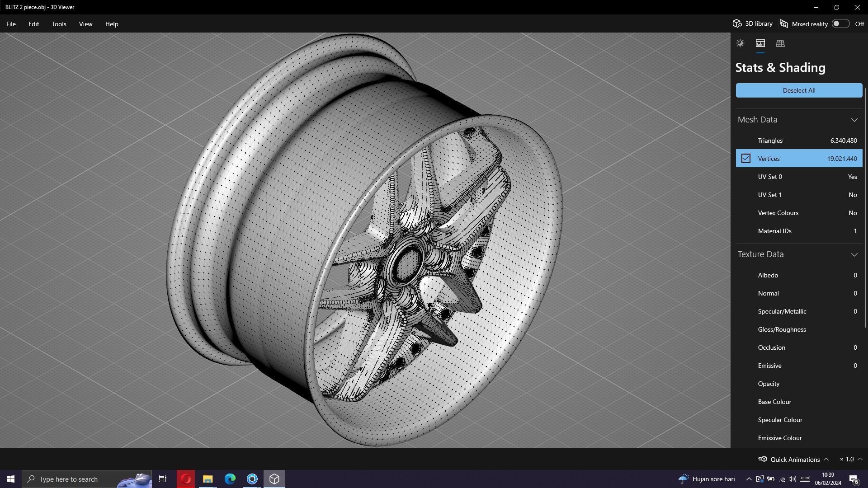
Task: Click the taskbar search box
Action: point(88,479)
